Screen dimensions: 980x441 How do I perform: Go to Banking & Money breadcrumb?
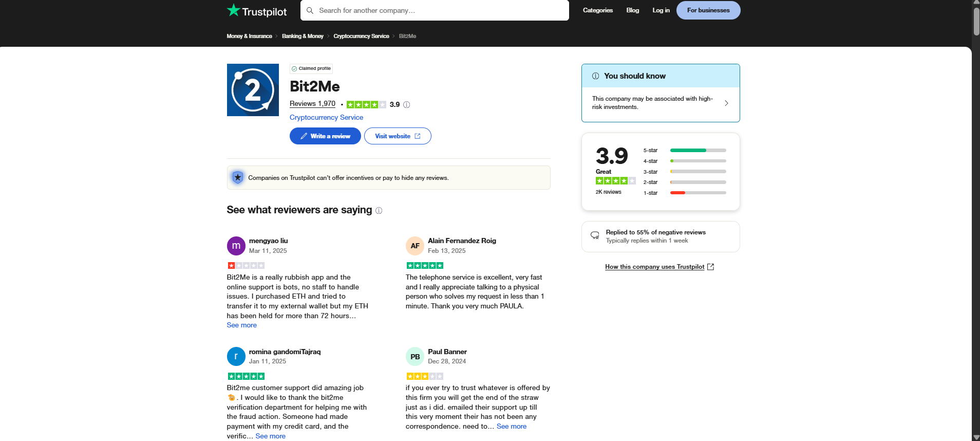pyautogui.click(x=303, y=36)
